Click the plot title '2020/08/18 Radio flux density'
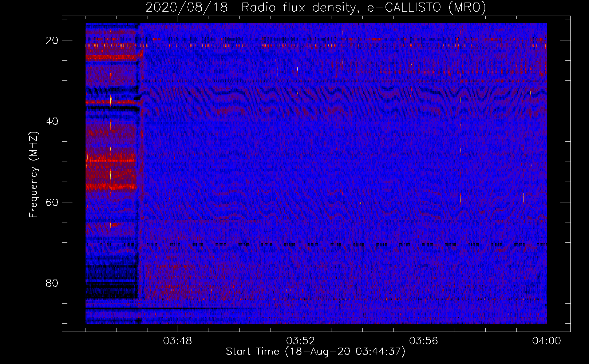 (x=316, y=7)
